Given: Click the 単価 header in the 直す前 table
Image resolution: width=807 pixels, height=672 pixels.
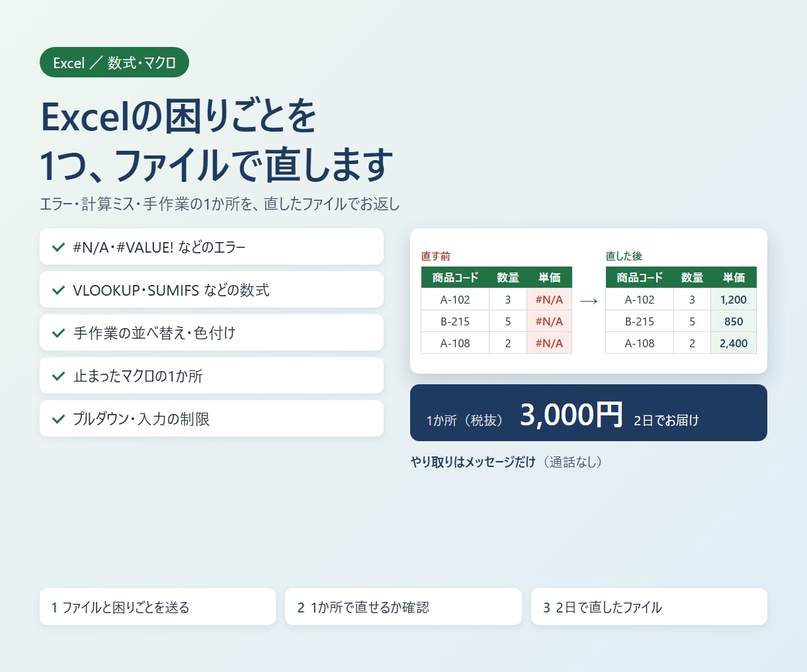Looking at the screenshot, I should click(x=549, y=278).
